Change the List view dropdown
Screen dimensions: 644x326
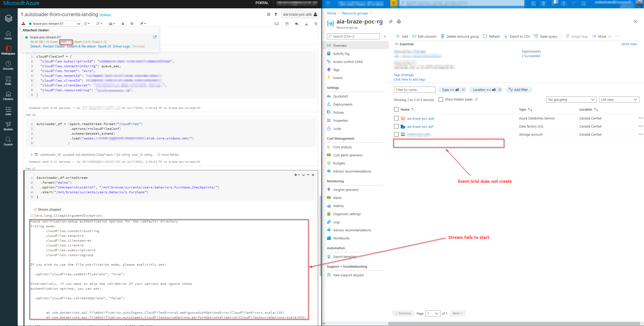(619, 99)
